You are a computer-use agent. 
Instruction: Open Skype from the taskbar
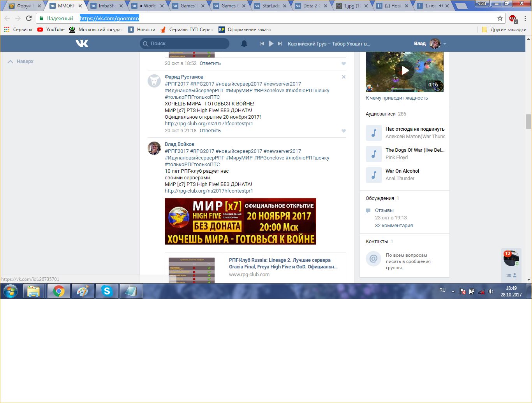tap(107, 291)
